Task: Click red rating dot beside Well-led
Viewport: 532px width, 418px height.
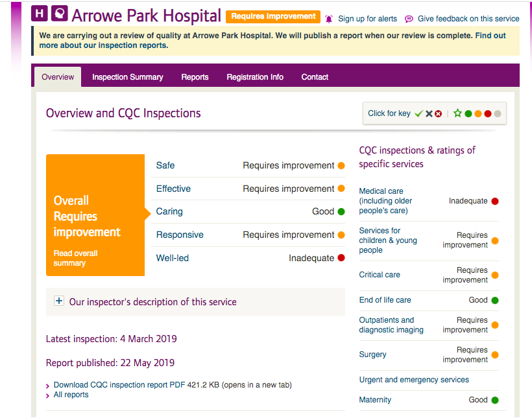Action: coord(341,258)
